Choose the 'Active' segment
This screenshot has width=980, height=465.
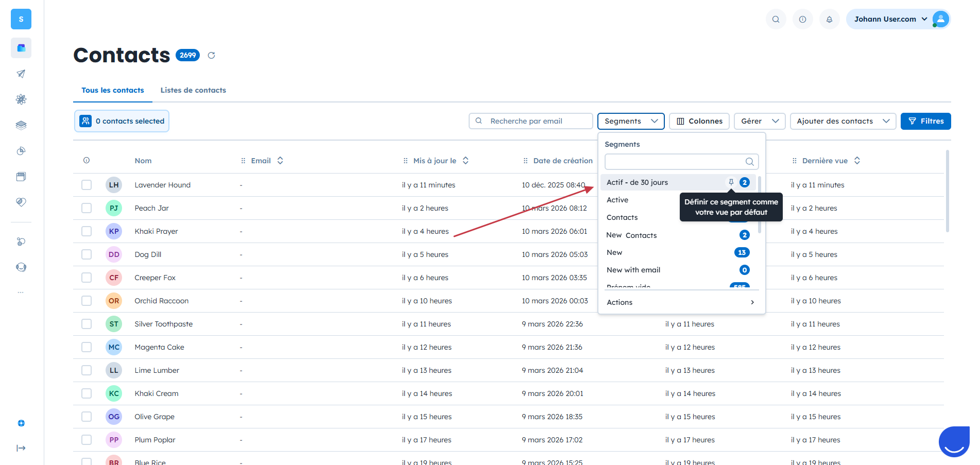click(617, 200)
